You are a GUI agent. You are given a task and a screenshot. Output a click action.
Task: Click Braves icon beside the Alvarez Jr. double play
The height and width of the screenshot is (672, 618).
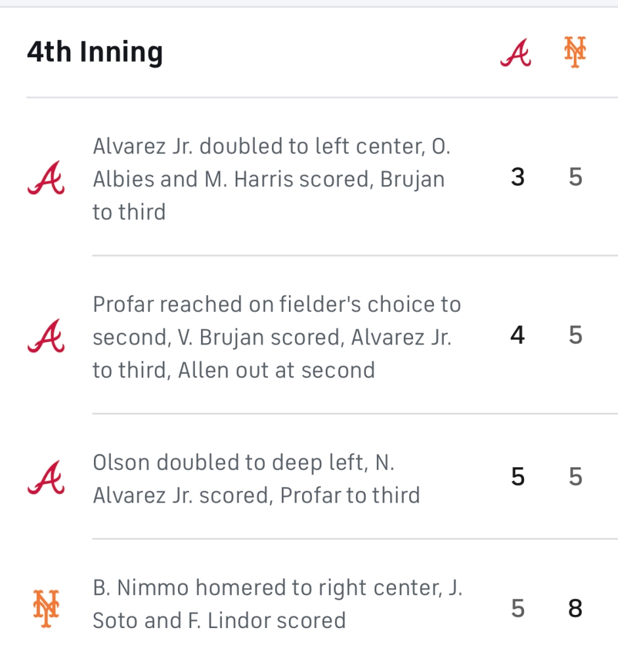(46, 178)
